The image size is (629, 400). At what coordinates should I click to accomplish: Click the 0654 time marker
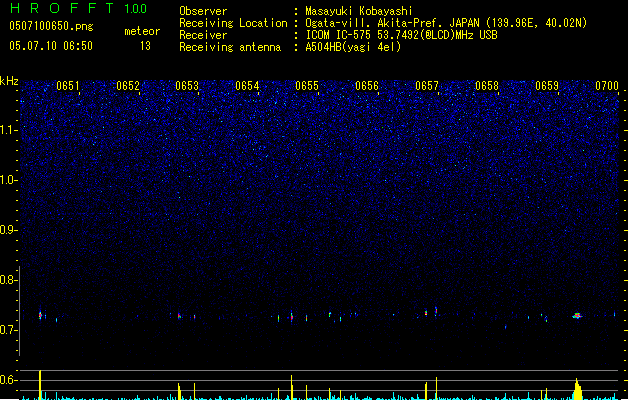click(247, 86)
